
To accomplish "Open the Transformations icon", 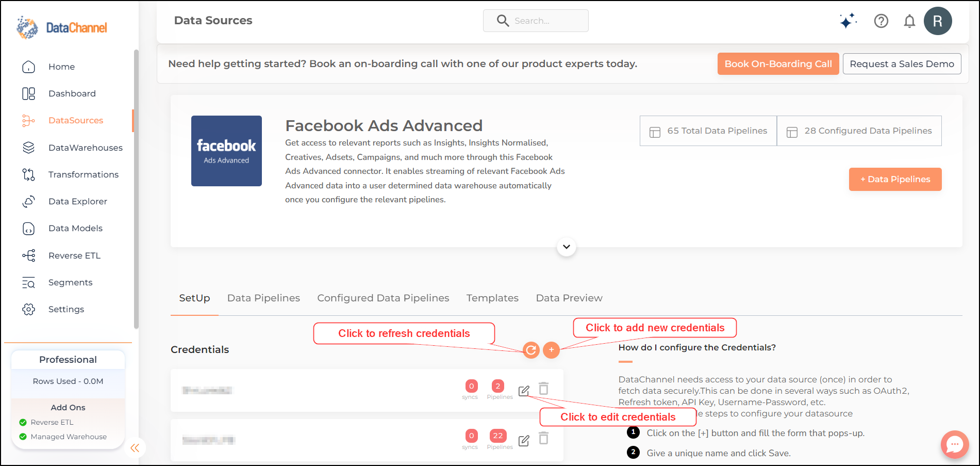I will click(29, 174).
